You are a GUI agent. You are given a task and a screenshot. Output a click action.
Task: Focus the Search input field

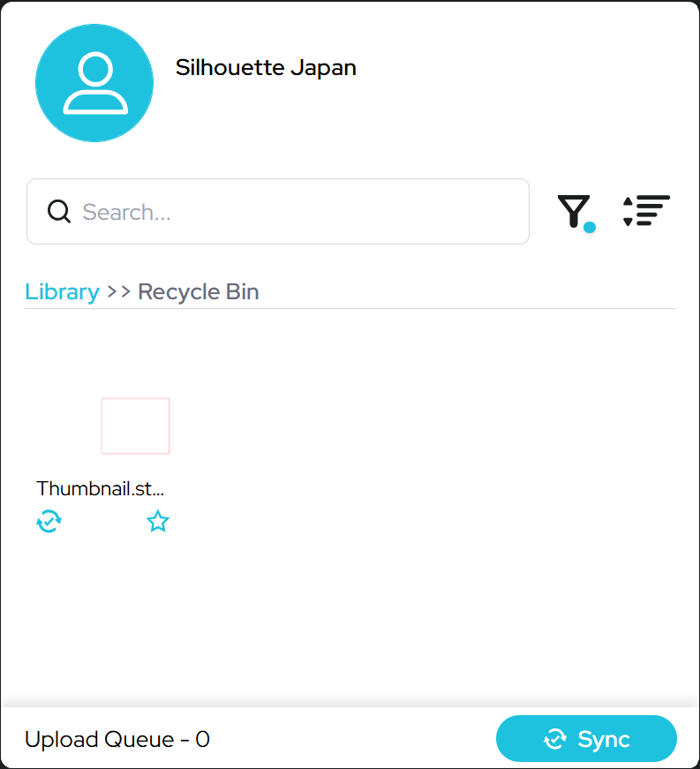click(278, 211)
